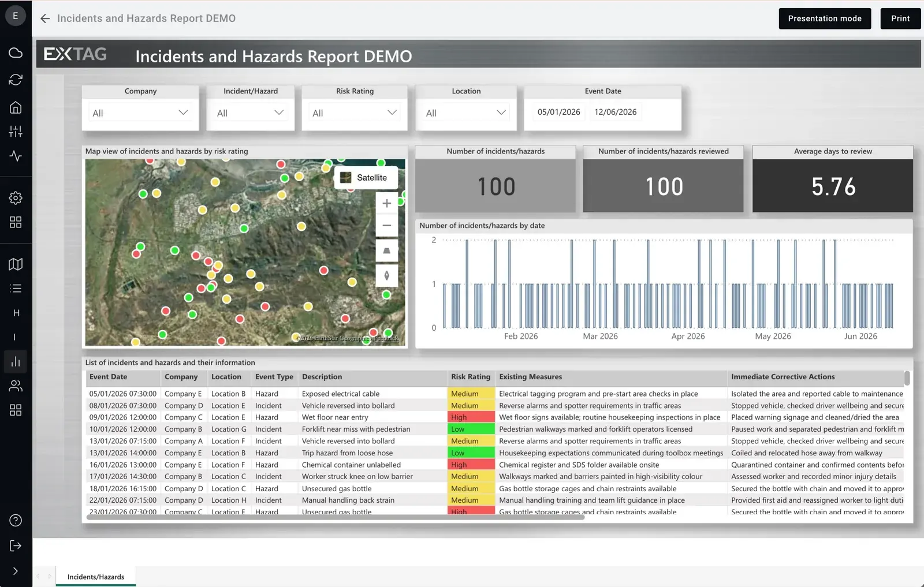
Task: Select the bar chart reports sidebar icon
Action: [x=16, y=361]
